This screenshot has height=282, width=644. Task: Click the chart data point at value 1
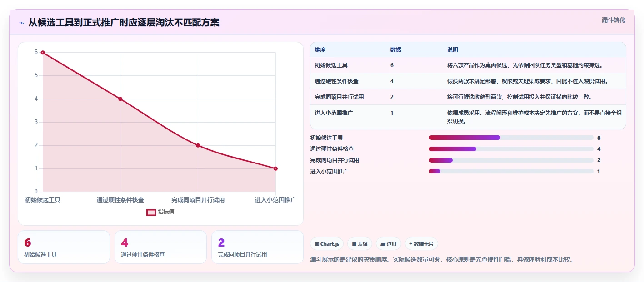tap(275, 168)
